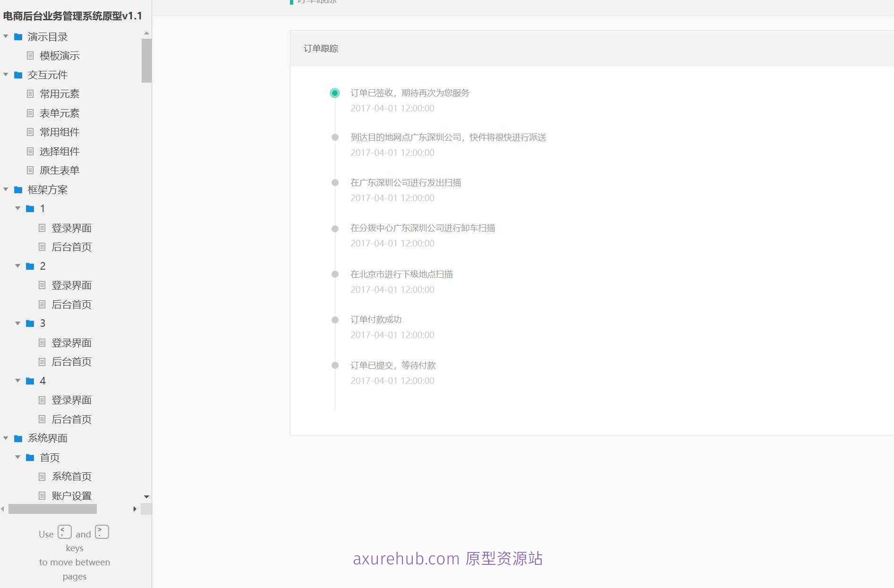Click the page icon for 原生表单
The height and width of the screenshot is (588, 894).
click(30, 170)
